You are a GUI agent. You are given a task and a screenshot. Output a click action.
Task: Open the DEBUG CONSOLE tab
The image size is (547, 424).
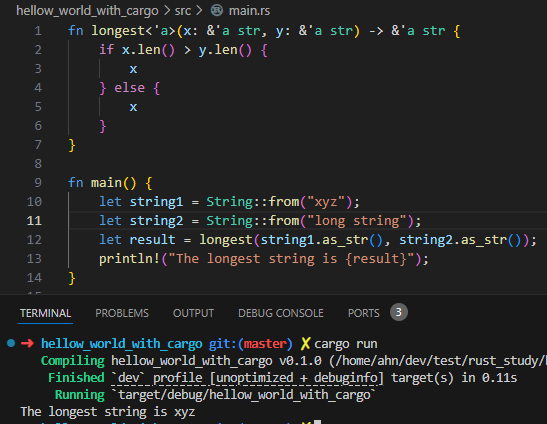click(x=281, y=313)
